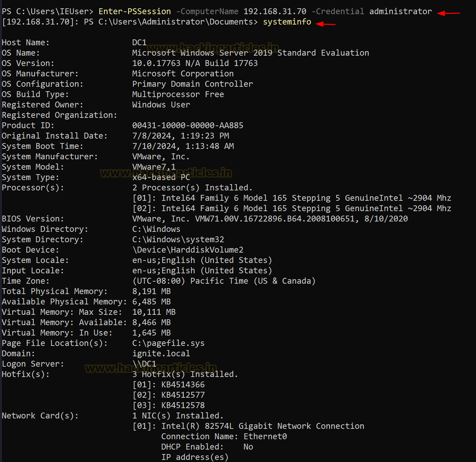
Task: Select Windows directory 'C:\Windows'
Action: 156,229
